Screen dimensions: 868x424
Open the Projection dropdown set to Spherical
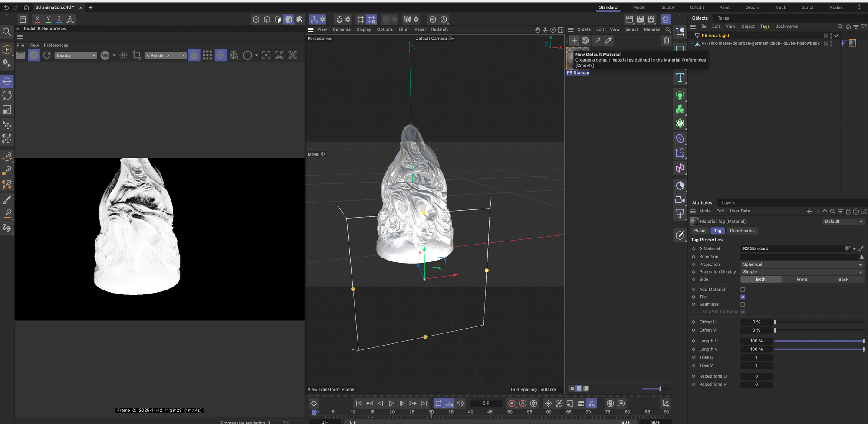[x=802, y=264]
